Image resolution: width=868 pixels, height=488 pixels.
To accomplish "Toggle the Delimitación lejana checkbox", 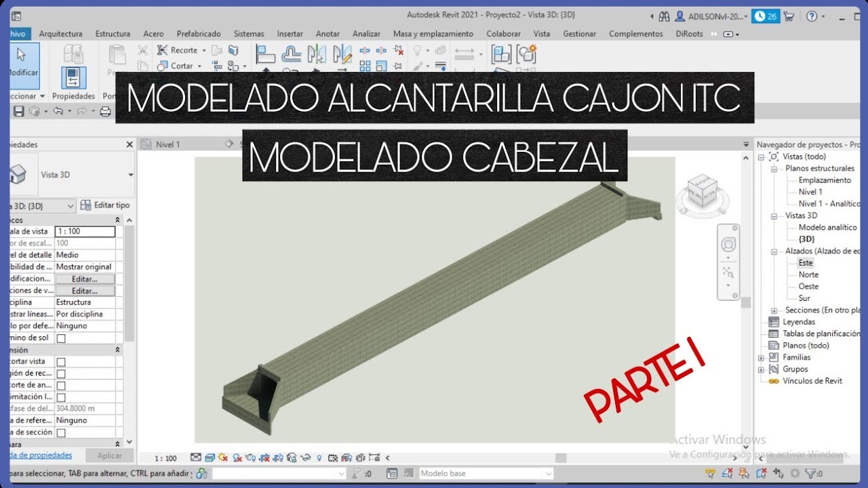I will 61,397.
